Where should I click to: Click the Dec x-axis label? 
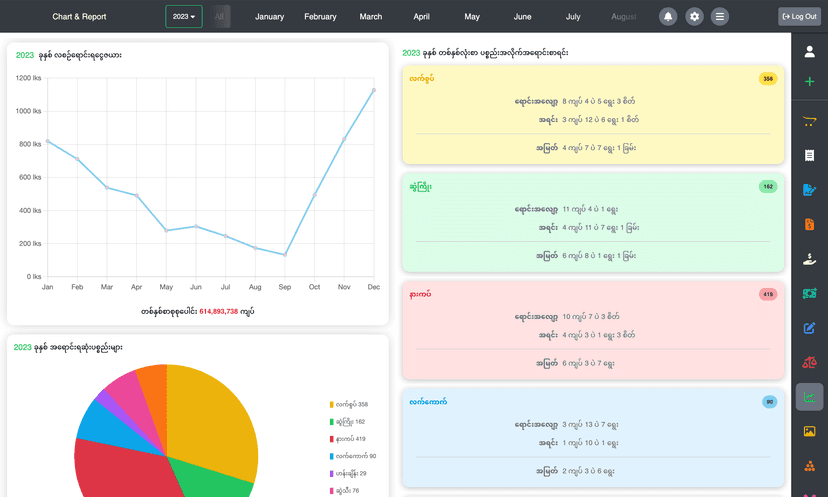(x=374, y=287)
